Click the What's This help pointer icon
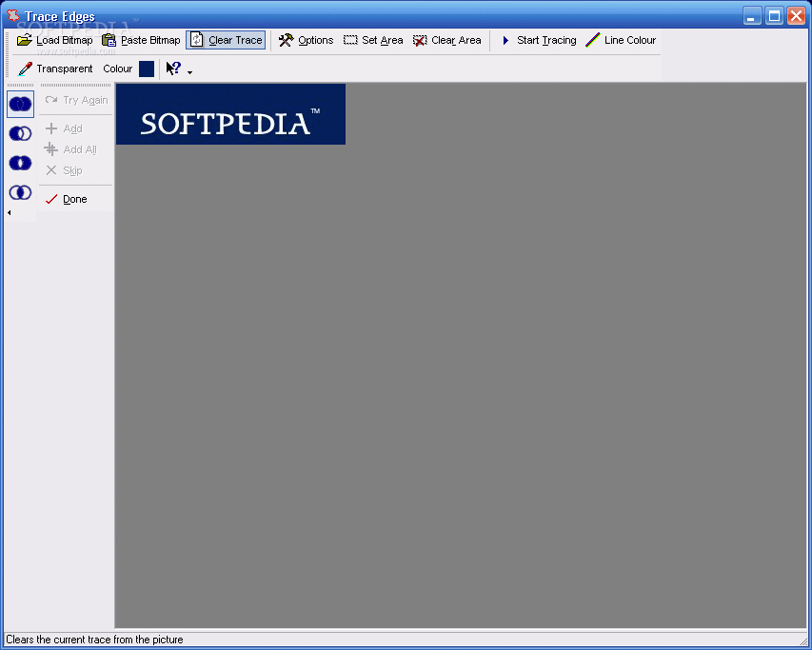The image size is (812, 650). click(173, 69)
